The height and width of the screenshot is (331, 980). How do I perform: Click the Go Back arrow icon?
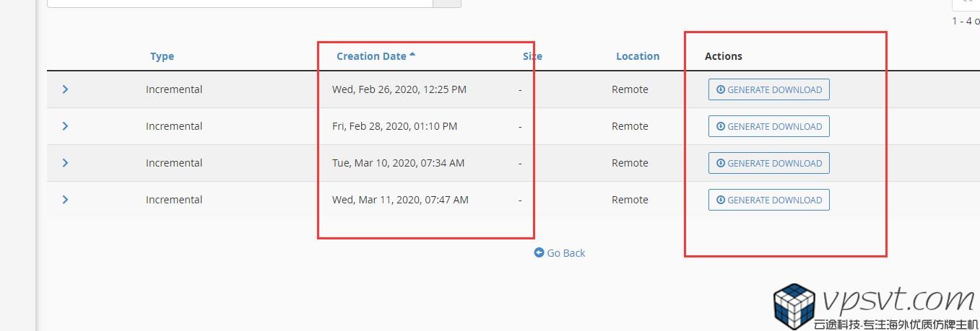point(539,252)
